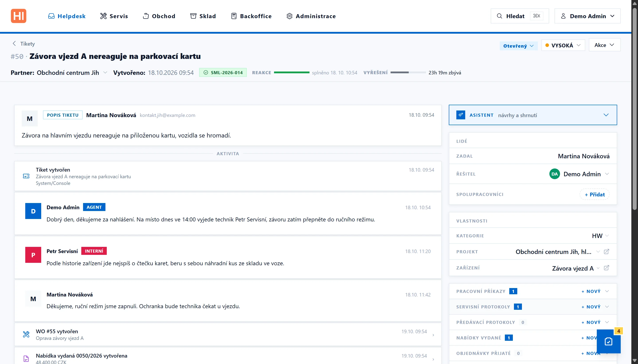
Task: Click the D avatar on Demo Admin comment
Action: 33,211
